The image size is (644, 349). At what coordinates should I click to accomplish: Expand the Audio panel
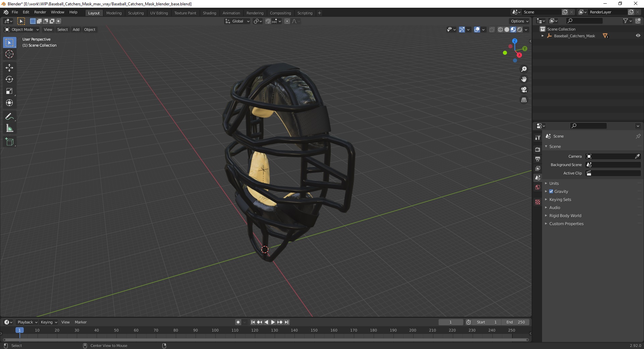(554, 207)
